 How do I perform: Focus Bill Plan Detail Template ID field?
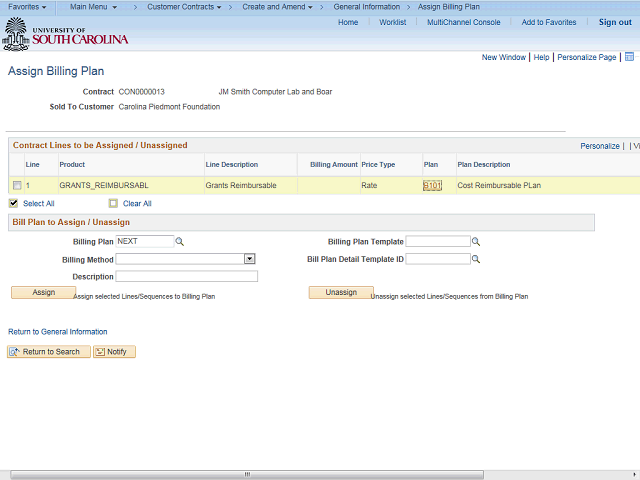click(x=438, y=259)
